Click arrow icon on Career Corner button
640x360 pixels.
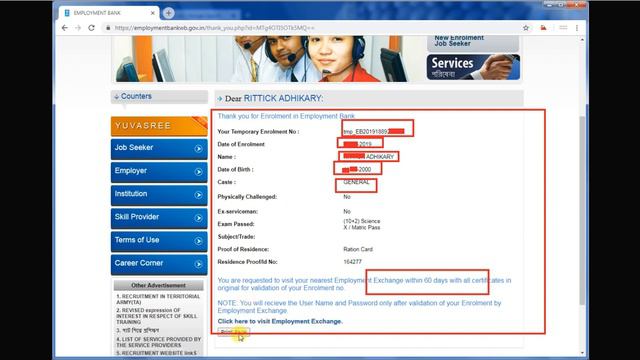point(198,264)
